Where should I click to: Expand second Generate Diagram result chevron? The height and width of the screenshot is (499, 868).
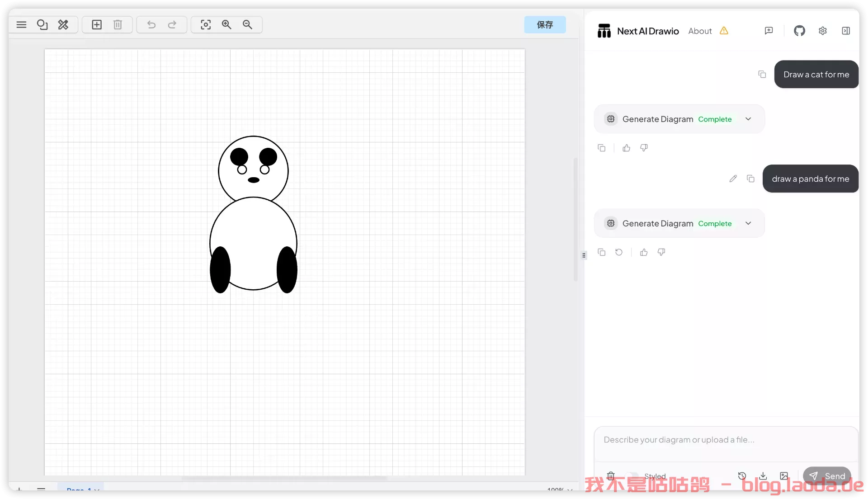(748, 223)
